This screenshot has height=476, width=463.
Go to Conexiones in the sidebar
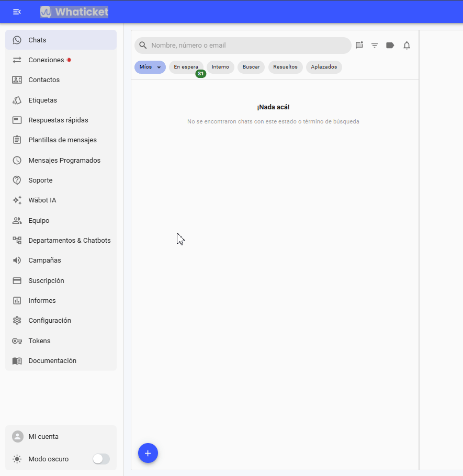click(61, 60)
